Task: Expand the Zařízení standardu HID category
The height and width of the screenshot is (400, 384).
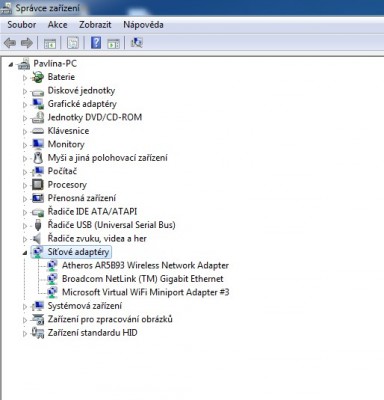Action: [25, 333]
